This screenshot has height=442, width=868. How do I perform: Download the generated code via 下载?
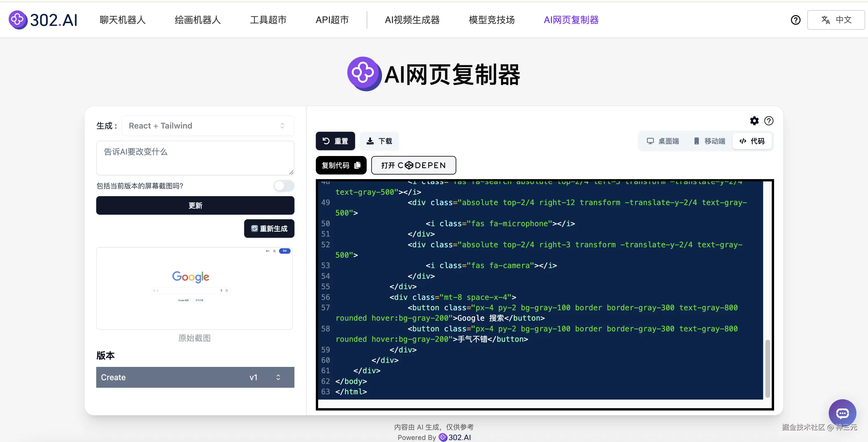click(379, 141)
